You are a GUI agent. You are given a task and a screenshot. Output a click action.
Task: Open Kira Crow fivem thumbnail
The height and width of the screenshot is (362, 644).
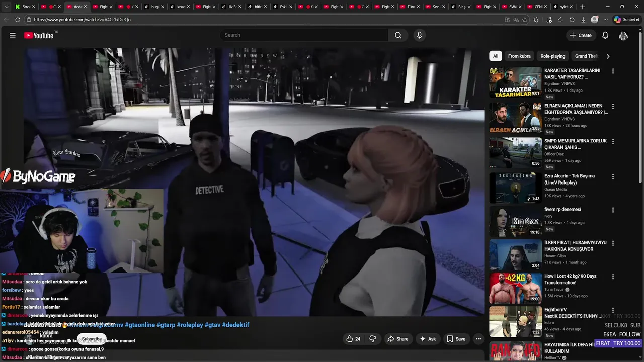516,221
